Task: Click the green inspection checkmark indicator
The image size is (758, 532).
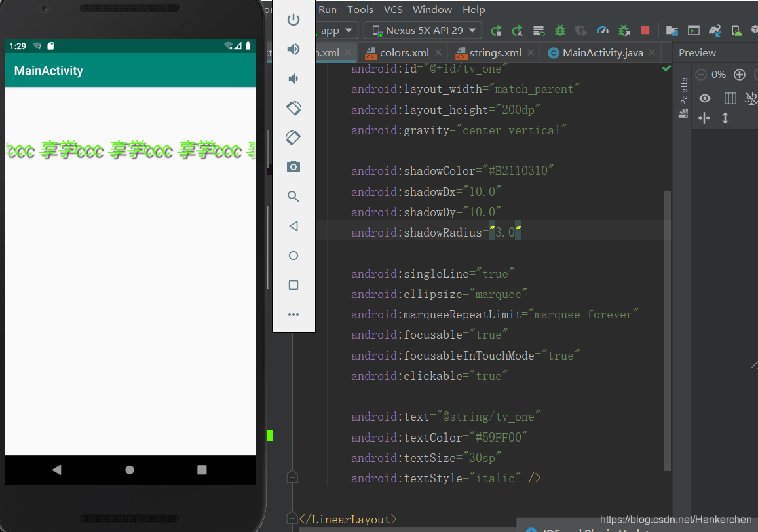Action: click(x=667, y=69)
